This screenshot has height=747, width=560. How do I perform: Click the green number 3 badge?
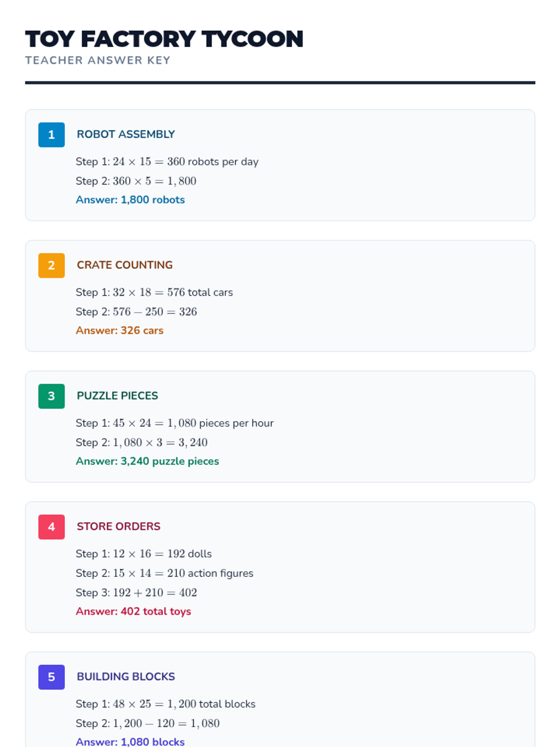click(51, 396)
